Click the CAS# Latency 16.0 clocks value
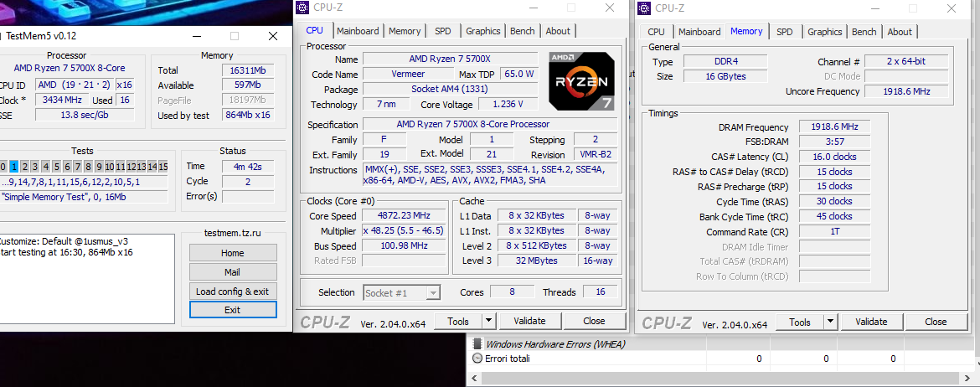This screenshot has width=980, height=387. coord(834,157)
